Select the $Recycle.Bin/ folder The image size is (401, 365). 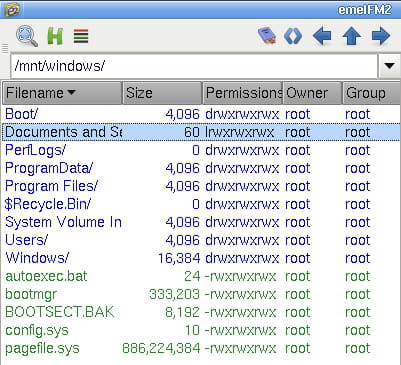[48, 204]
